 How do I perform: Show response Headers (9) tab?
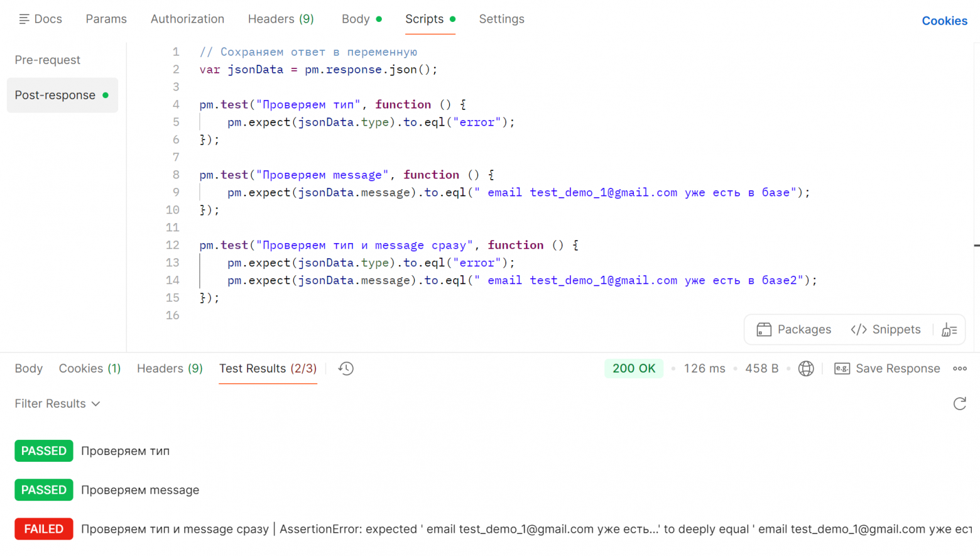point(170,369)
